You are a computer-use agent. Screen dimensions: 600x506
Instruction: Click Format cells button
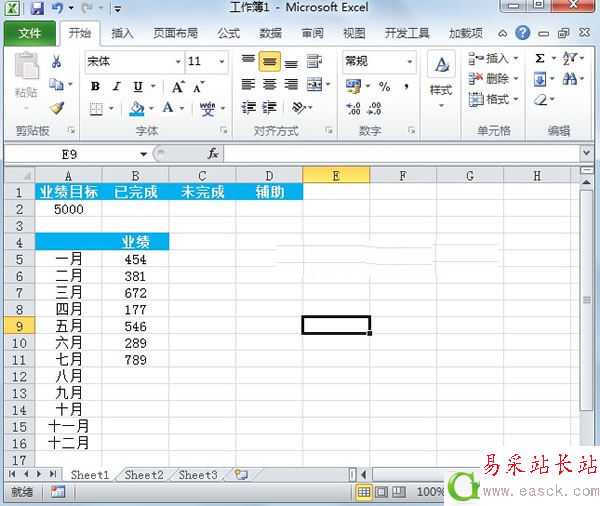(x=493, y=100)
